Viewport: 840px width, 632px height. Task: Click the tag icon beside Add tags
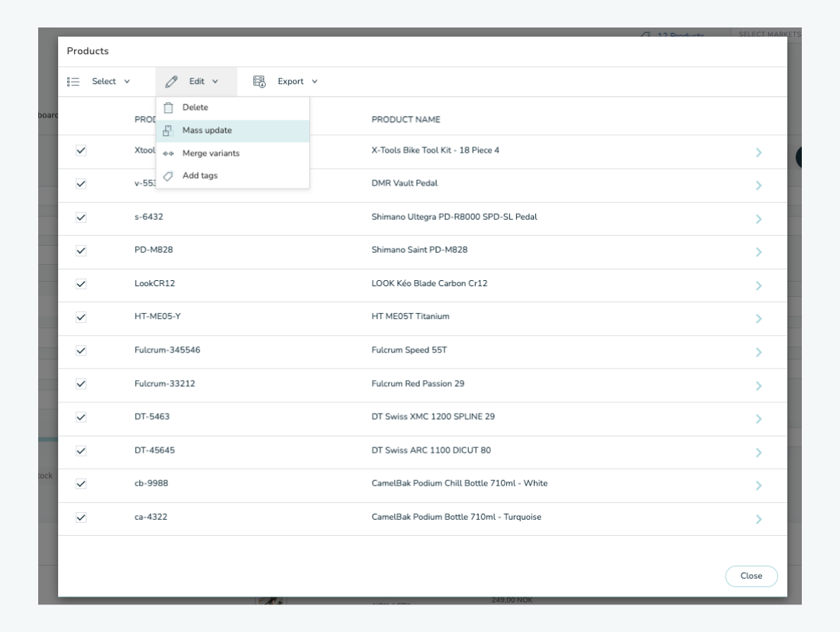(x=168, y=176)
